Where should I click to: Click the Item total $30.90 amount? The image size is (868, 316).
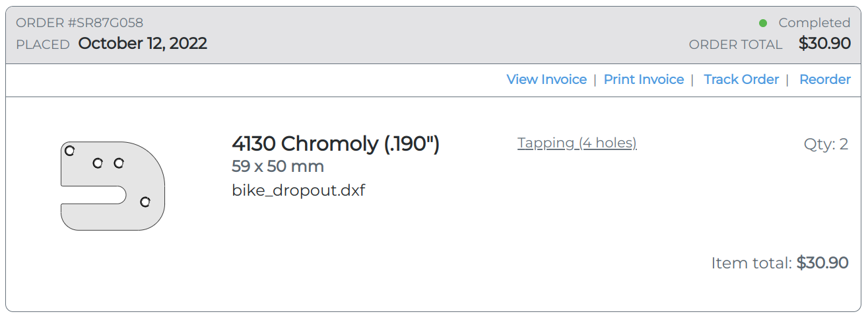(822, 262)
